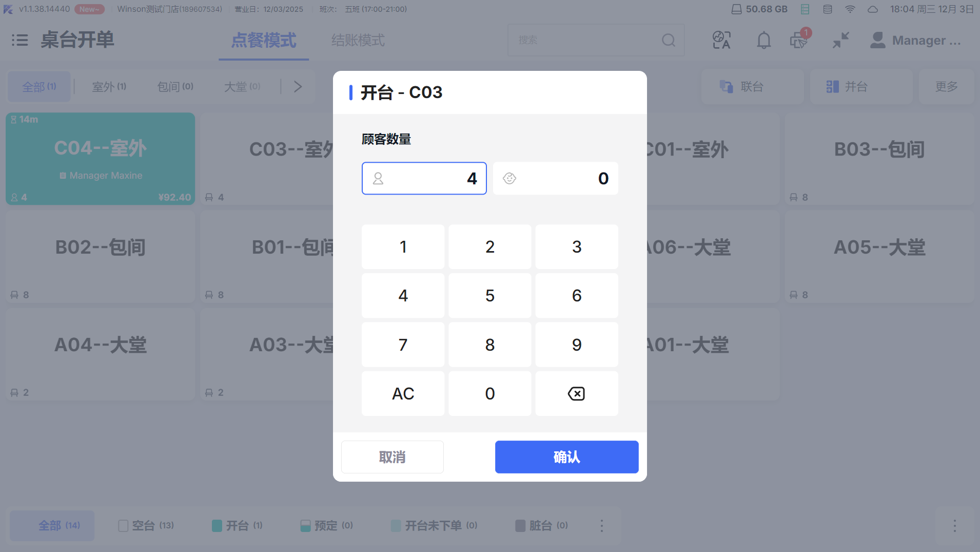
Task: Confirm opening the table with 确认
Action: (x=566, y=456)
